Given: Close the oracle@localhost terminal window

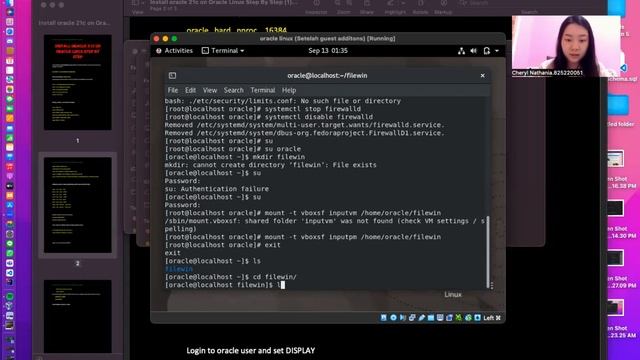Looking at the screenshot, I should coord(482,76).
